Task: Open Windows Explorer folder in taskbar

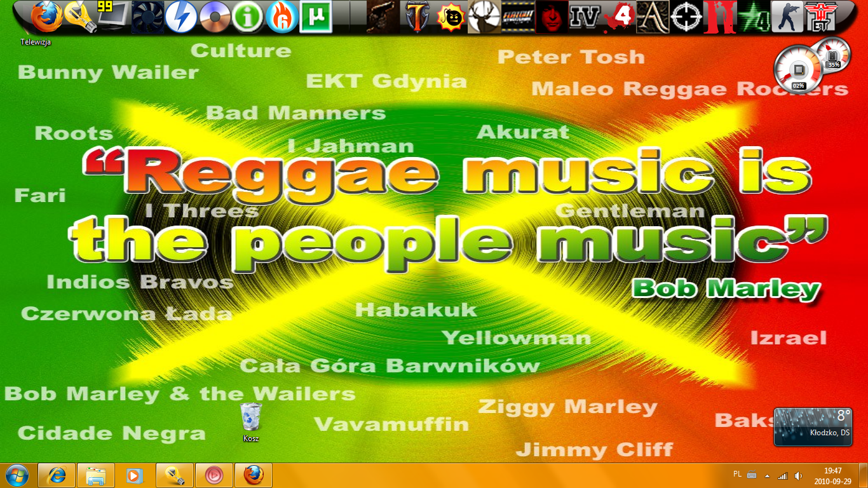Action: coord(96,475)
